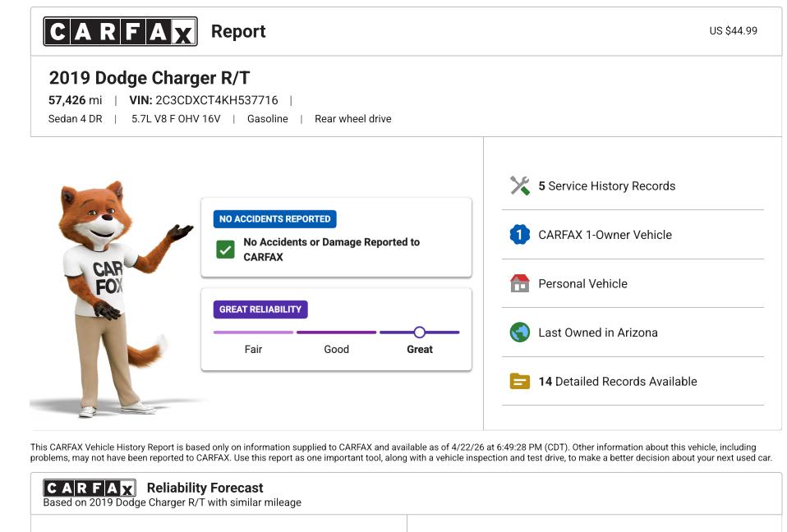Click the Report heading beside CARFAX logo
The image size is (787, 532).
click(x=238, y=31)
